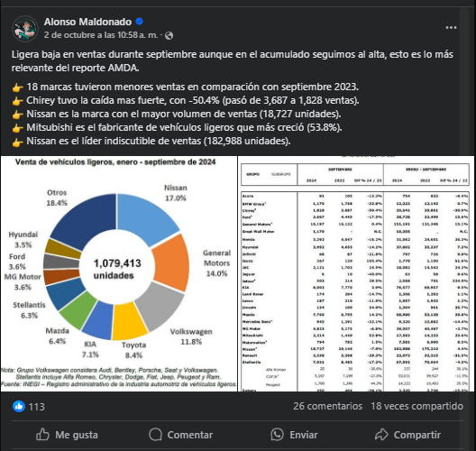476x451 pixels.
Task: Click the yellow Toyota chart segment
Action: click(129, 322)
